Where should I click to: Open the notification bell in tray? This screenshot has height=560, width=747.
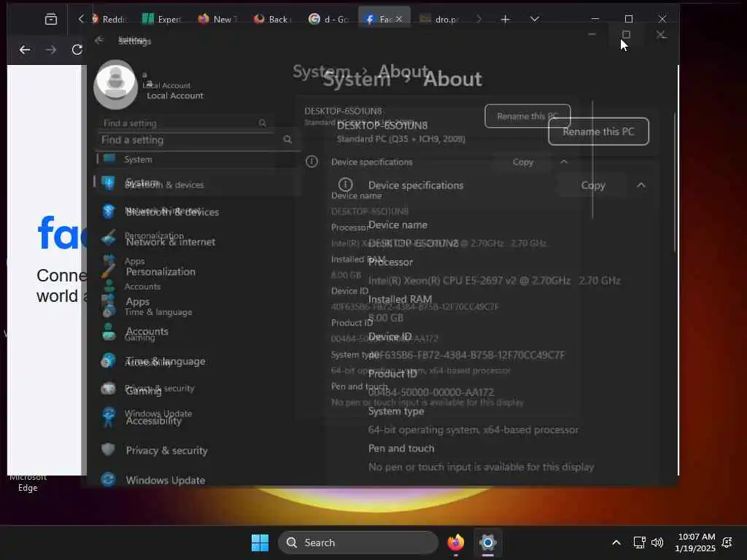click(727, 542)
